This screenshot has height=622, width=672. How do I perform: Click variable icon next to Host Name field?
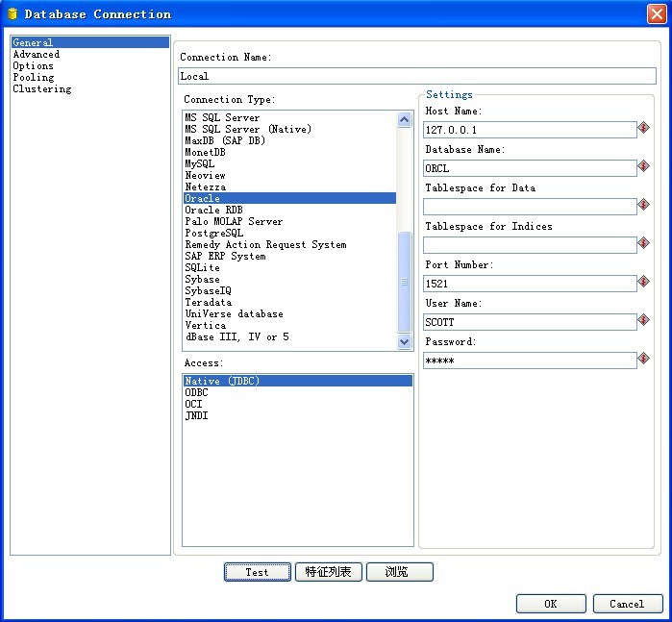click(x=643, y=128)
